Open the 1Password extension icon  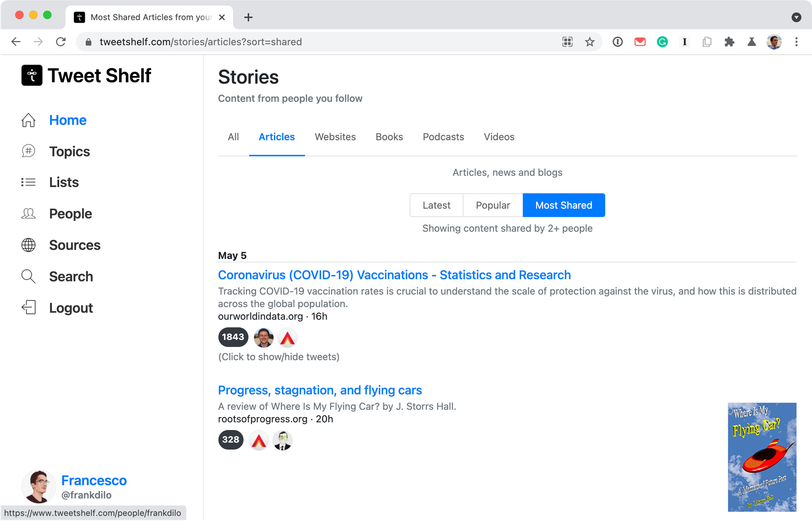618,42
